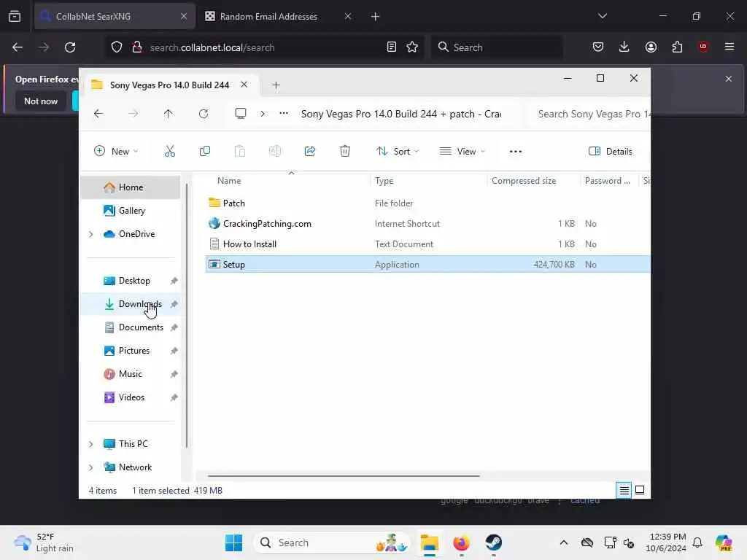Close the Sony Vegas Pro Explorer tab
This screenshot has height=560, width=747.
click(x=244, y=85)
